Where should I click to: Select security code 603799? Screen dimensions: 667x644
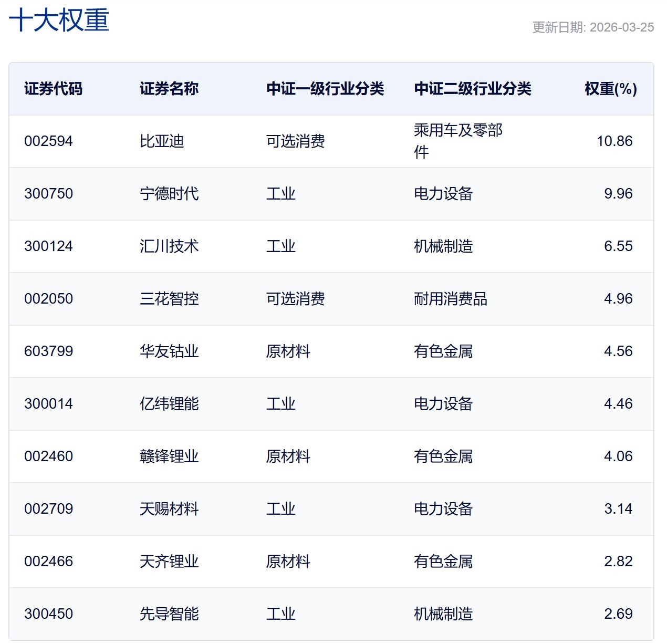(48, 351)
